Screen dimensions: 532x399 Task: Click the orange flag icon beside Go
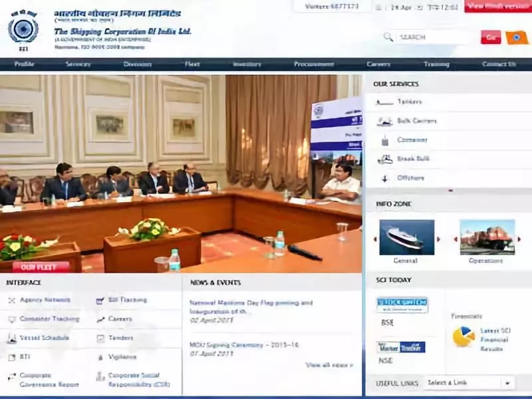[517, 37]
